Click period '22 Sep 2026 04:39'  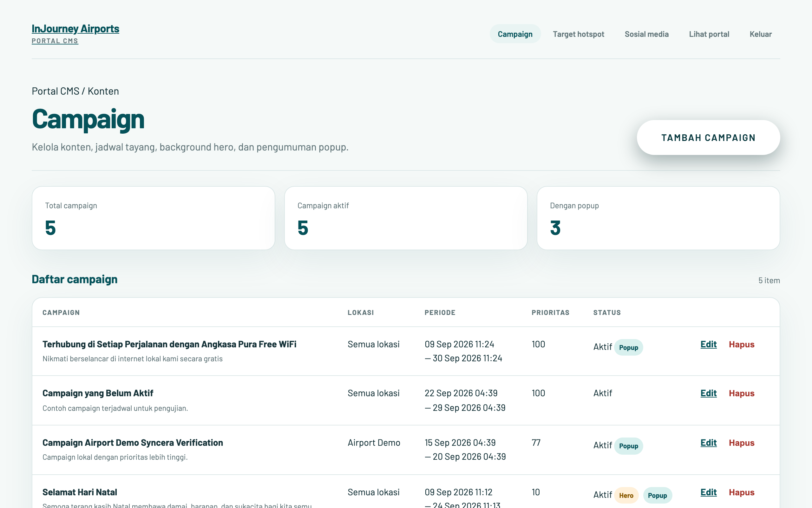461,393
